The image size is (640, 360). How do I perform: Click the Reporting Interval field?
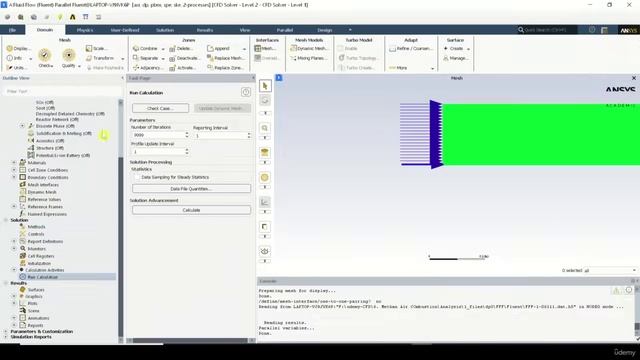coord(220,135)
